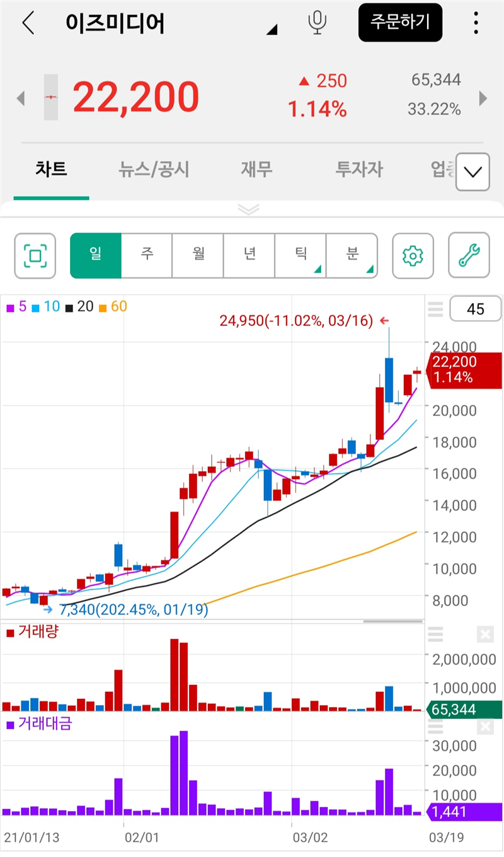Select the 년 yearly period

click(249, 255)
